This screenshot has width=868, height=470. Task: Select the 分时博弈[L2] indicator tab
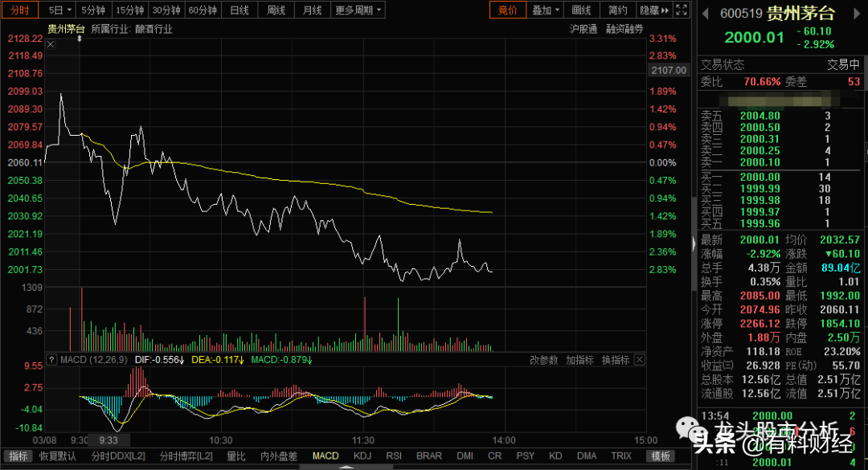(186, 456)
